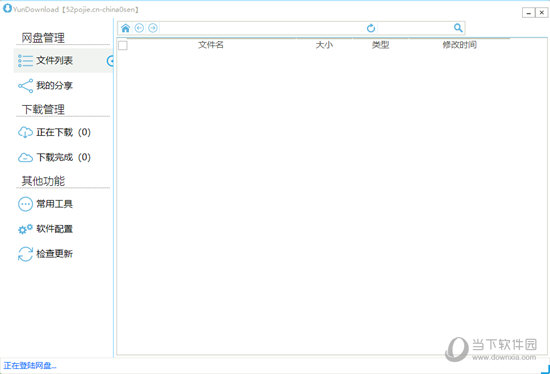The height and width of the screenshot is (374, 550).
Task: Close the YunDownload window
Action: click(x=542, y=13)
